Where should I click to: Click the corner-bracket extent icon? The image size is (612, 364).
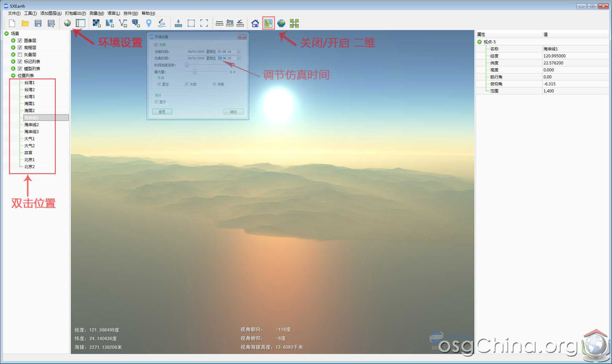[x=204, y=23]
